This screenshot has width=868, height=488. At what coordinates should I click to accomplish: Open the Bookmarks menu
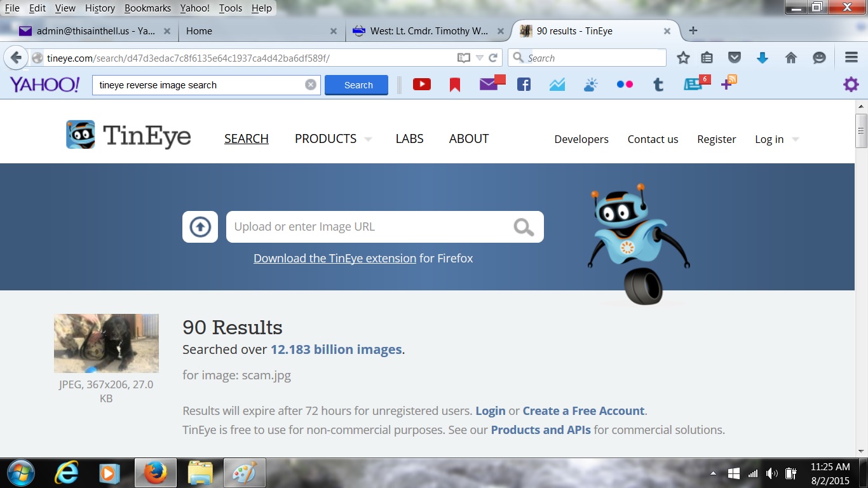coord(147,8)
